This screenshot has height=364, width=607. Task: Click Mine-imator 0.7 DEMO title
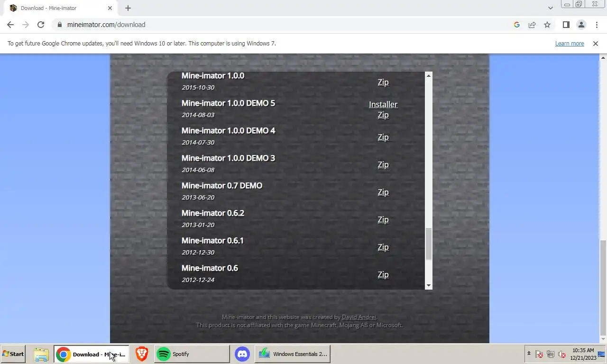[222, 186]
